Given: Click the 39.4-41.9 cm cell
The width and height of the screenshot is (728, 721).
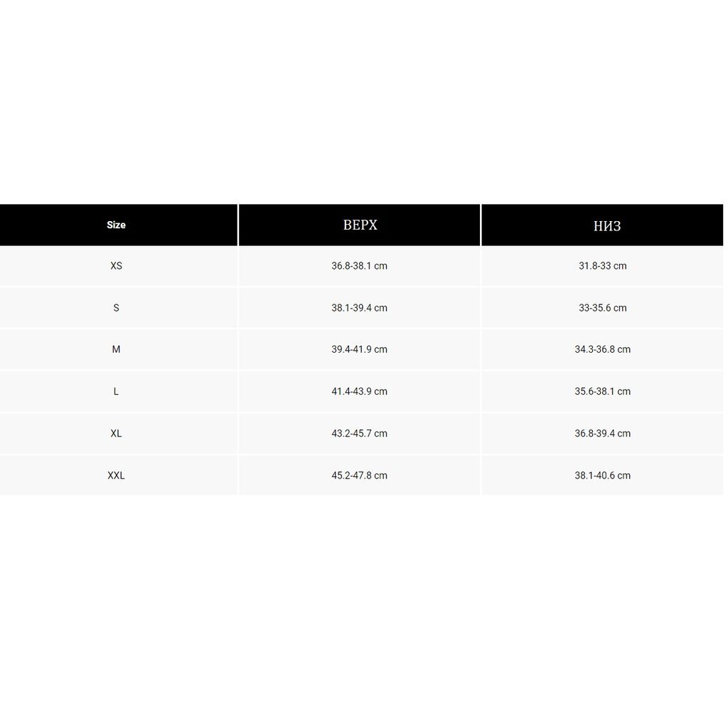Looking at the screenshot, I should 359,349.
